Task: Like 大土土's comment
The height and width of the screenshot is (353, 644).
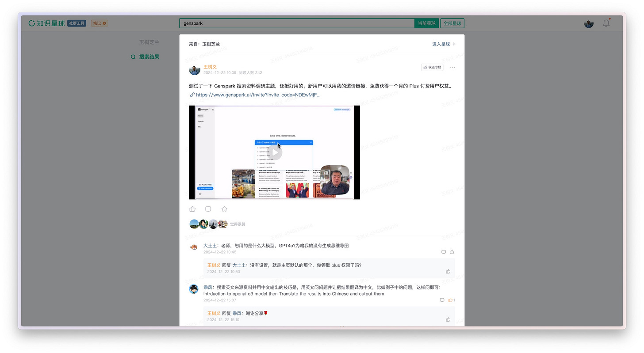Action: (x=452, y=252)
